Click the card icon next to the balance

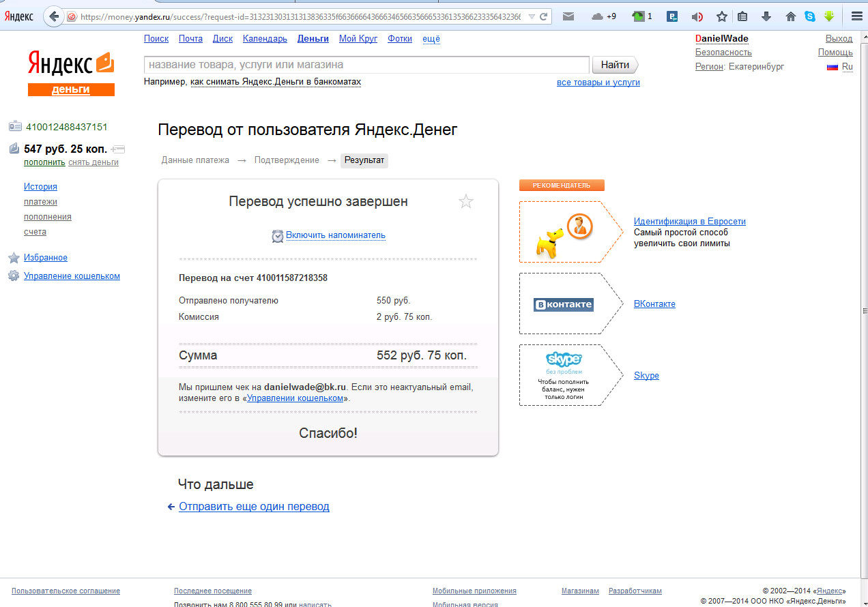(x=117, y=148)
